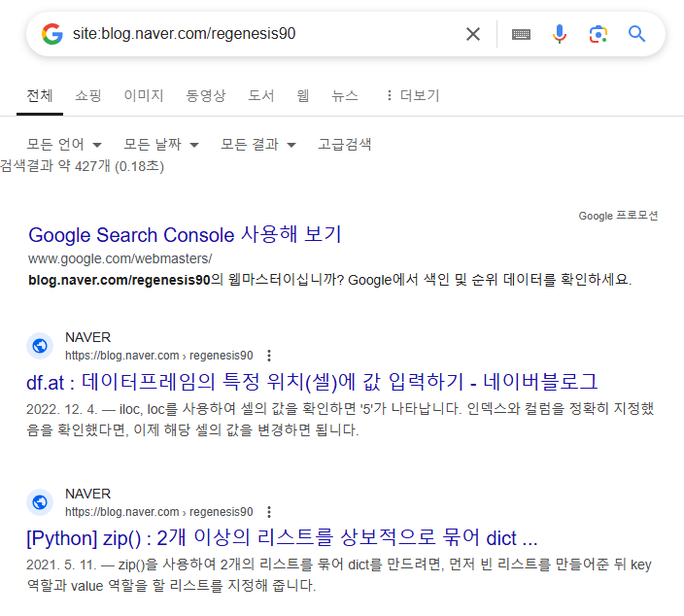Expand the 모든 언어 dropdown
Screen dimensions: 684x616
pos(64,145)
